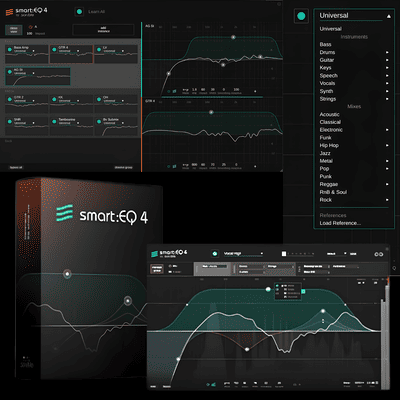Toggle the Learn All circle button
Viewport: 400px width, 400px height.
tap(79, 12)
